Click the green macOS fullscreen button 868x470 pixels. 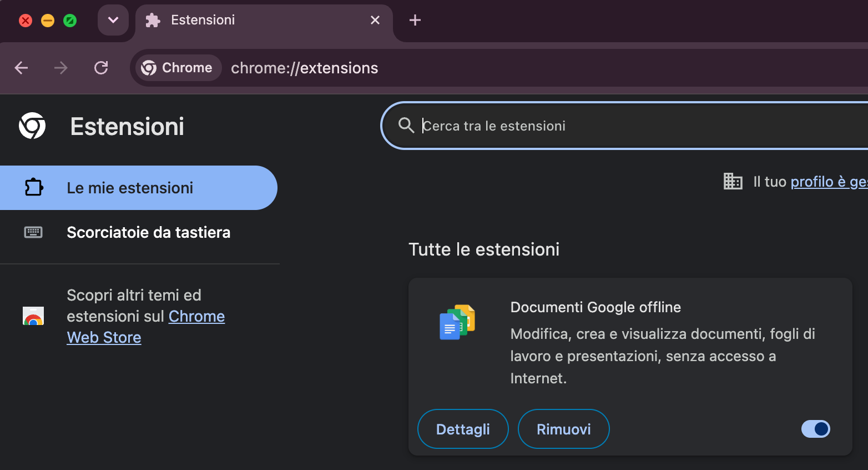(x=70, y=21)
